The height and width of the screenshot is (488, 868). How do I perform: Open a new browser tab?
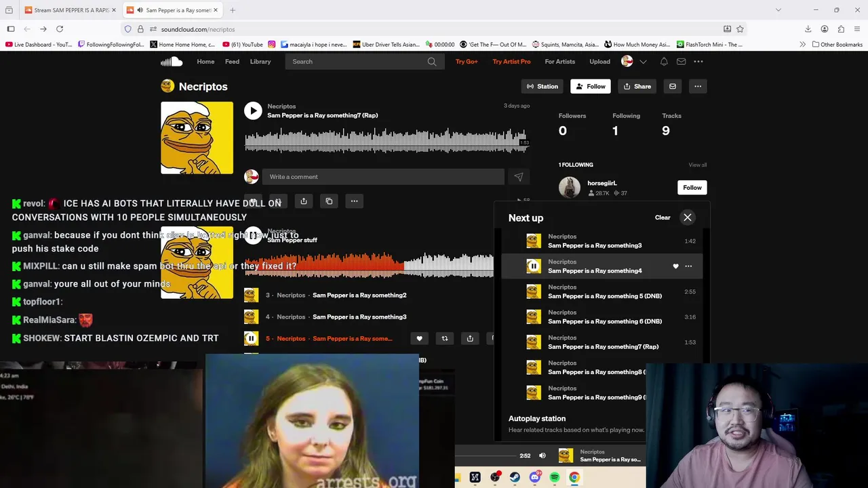pyautogui.click(x=233, y=10)
